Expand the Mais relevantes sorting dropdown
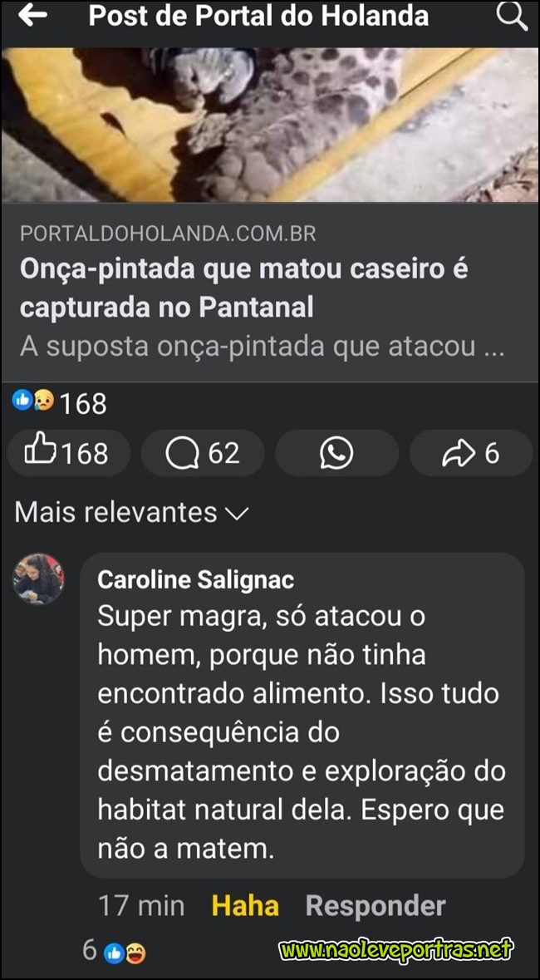The width and height of the screenshot is (540, 980). point(131,513)
